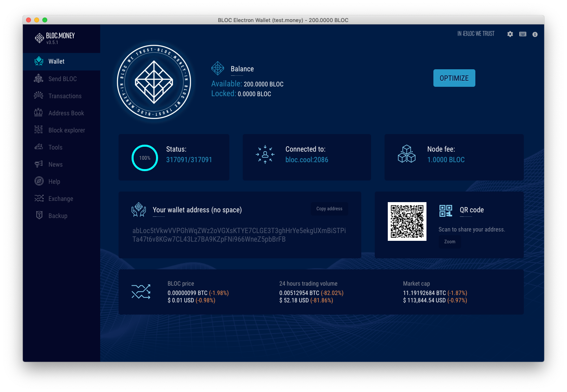The image size is (567, 392).
Task: Open the Exchange menu item
Action: pyautogui.click(x=62, y=198)
